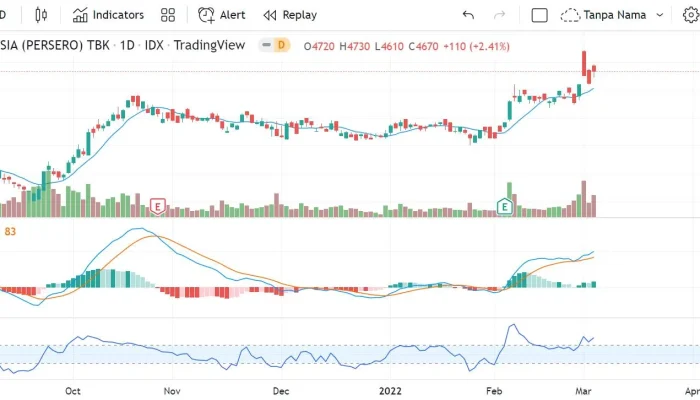Click the Feb label on time axis
700x400 pixels.
494,391
